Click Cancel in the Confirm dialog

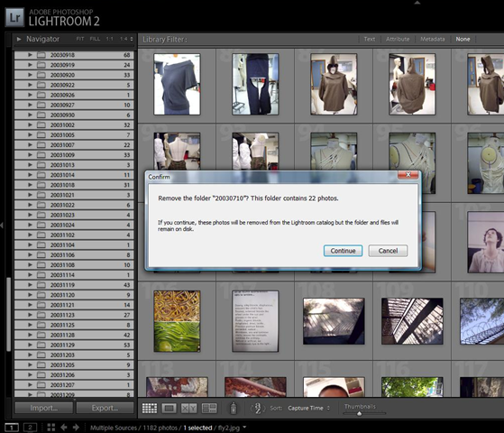click(388, 251)
